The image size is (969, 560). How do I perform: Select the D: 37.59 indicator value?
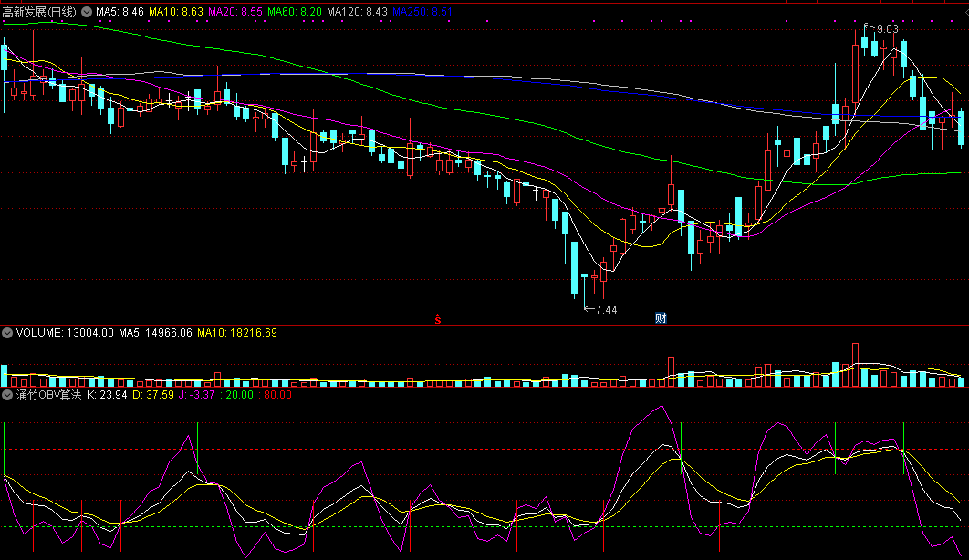pos(153,395)
